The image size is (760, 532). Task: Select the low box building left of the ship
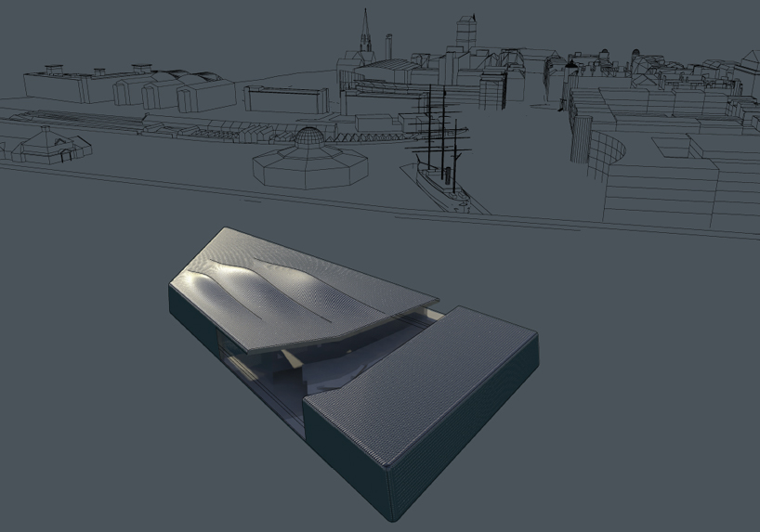(x=286, y=98)
